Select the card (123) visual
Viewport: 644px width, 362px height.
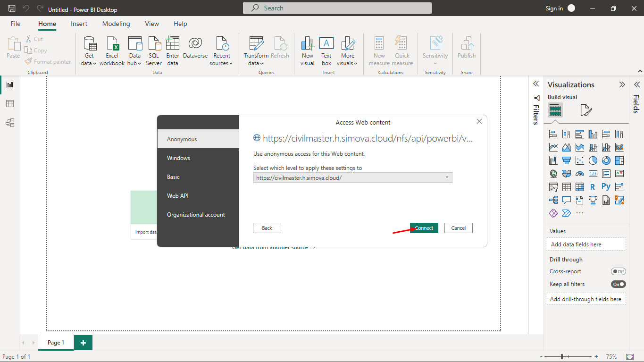(593, 174)
